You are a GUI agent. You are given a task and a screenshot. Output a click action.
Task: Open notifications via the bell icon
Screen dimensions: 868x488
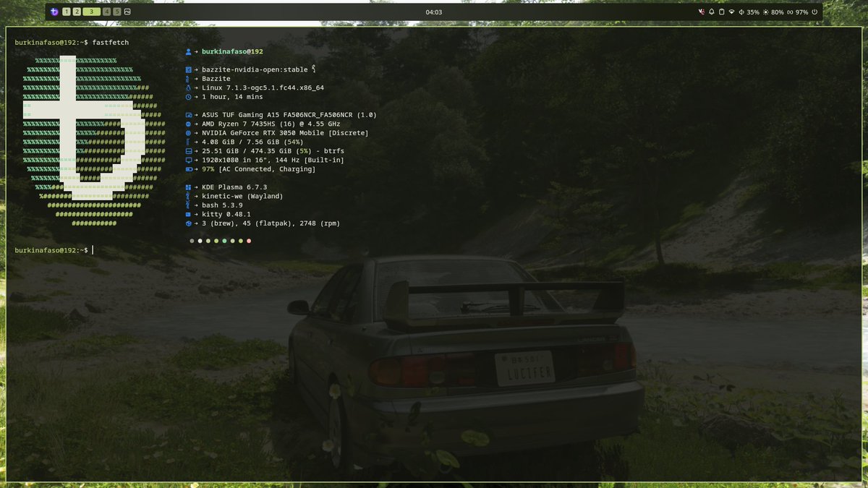point(712,12)
